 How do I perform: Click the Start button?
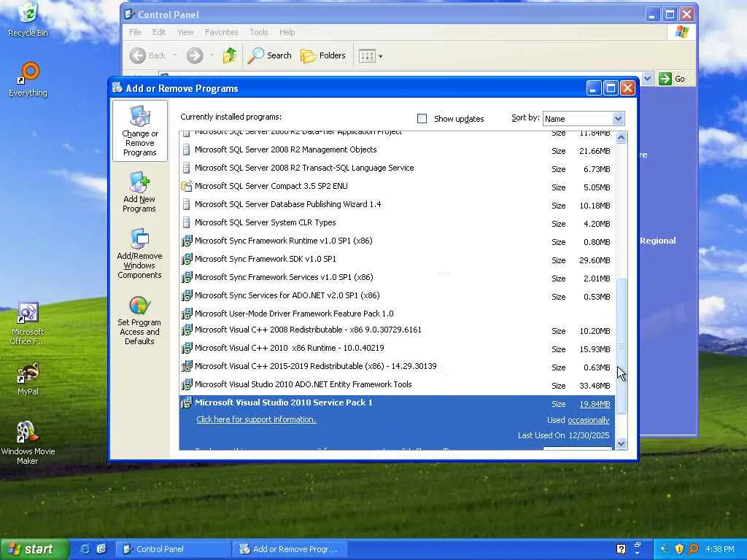pos(34,549)
